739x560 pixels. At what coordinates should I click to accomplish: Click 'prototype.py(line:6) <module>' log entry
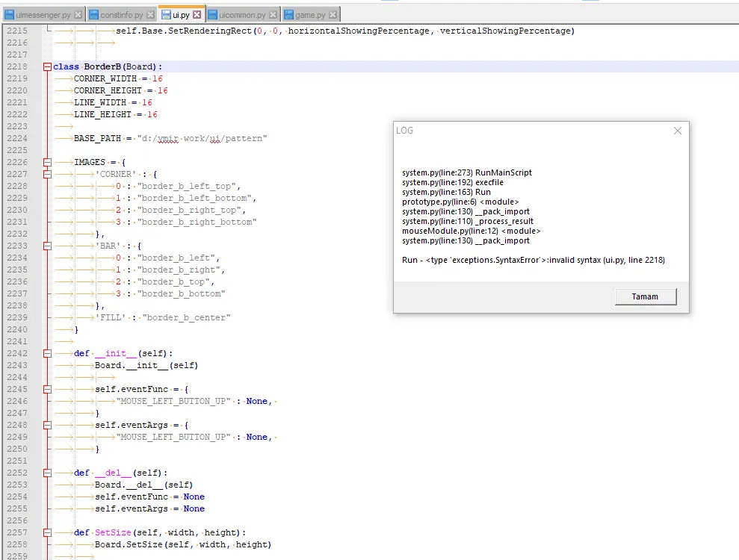click(x=460, y=202)
